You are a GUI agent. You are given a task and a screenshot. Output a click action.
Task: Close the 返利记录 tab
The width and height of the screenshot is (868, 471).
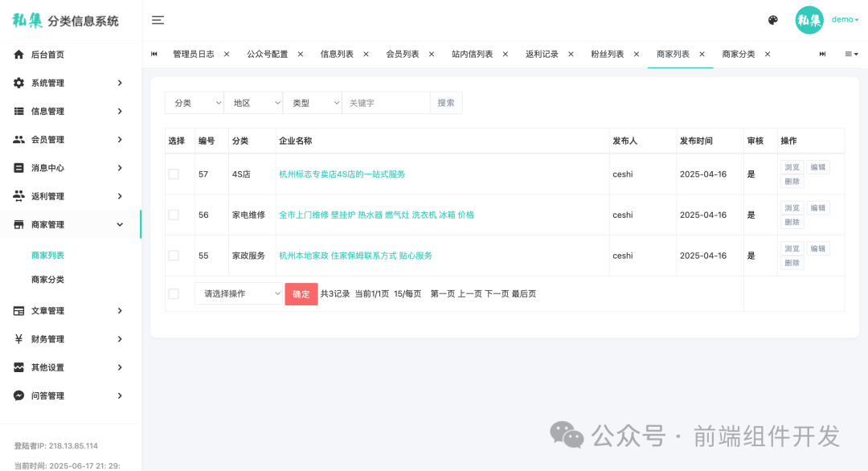571,54
